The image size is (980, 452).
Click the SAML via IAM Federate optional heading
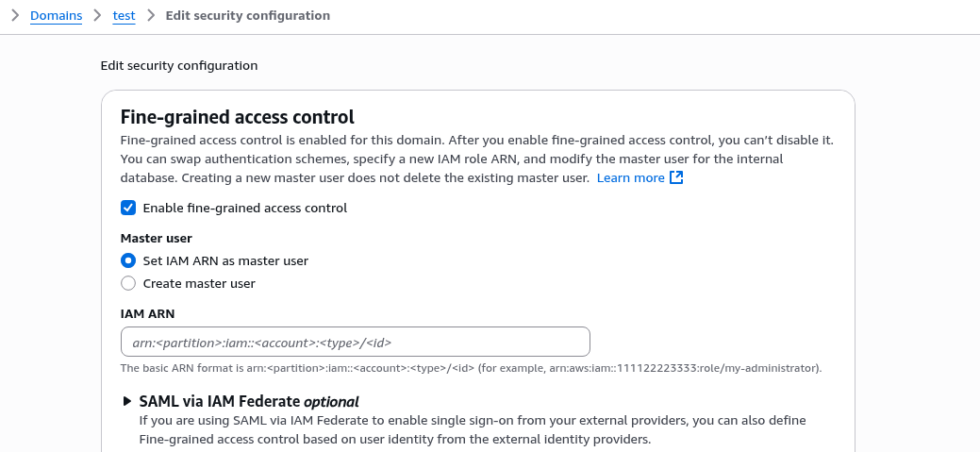coord(249,401)
